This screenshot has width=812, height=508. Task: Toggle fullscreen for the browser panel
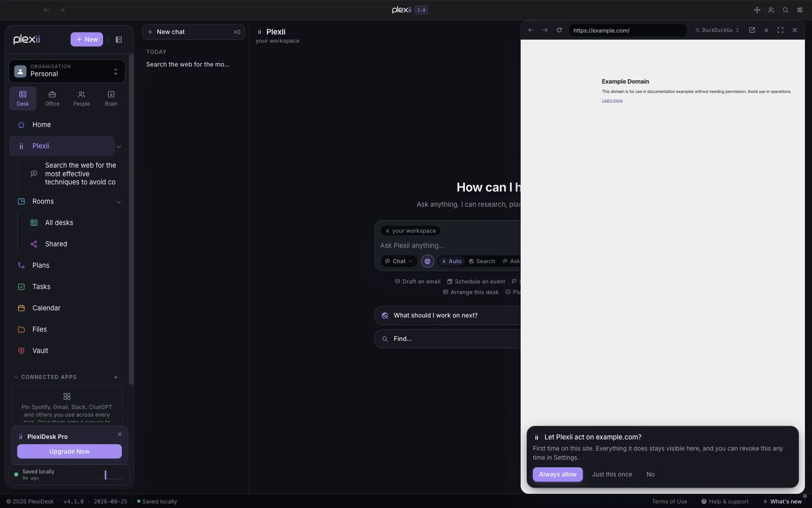781,30
